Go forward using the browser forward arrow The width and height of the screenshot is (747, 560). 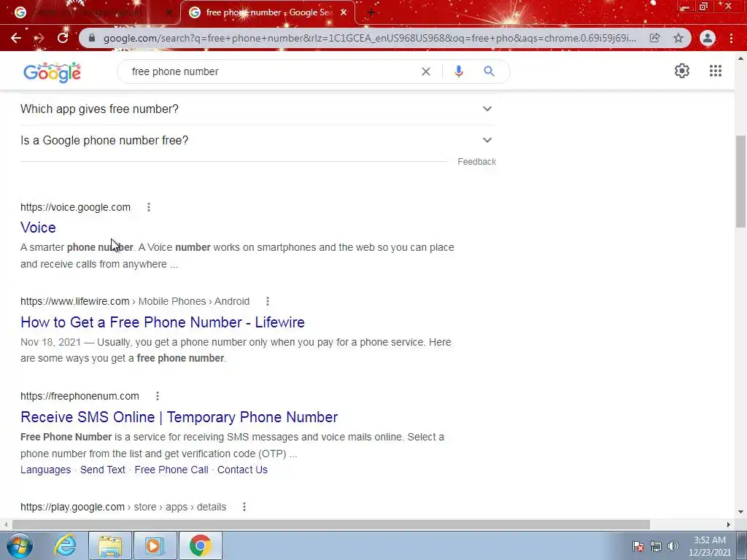click(x=39, y=38)
